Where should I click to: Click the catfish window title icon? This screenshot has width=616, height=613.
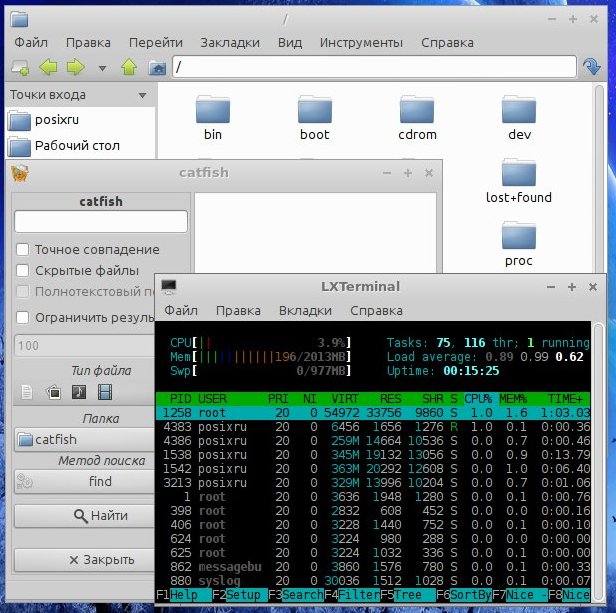(x=20, y=173)
